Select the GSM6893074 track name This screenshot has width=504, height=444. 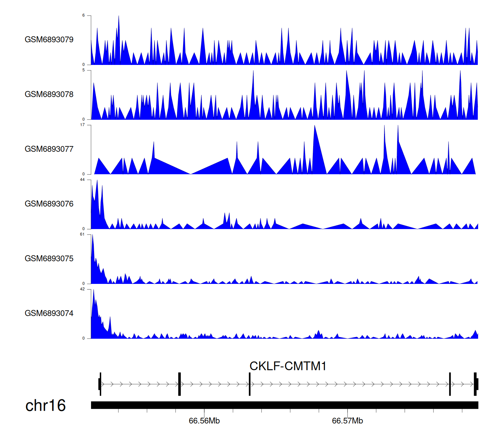49,313
